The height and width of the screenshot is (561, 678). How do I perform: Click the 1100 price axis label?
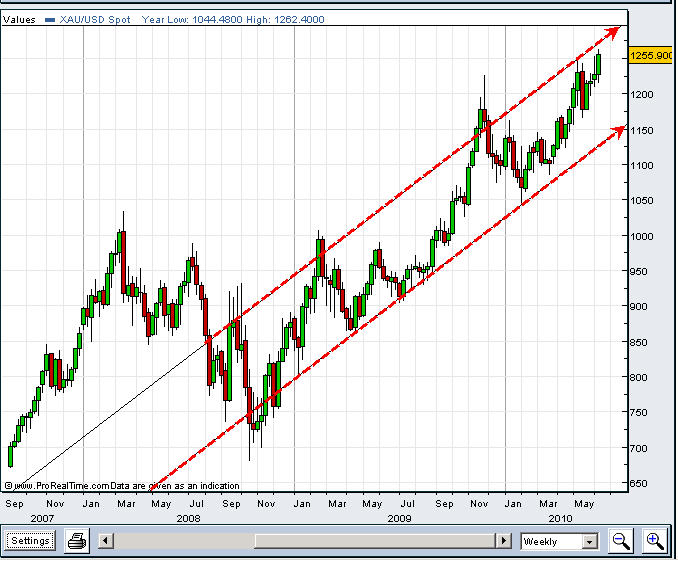point(642,165)
